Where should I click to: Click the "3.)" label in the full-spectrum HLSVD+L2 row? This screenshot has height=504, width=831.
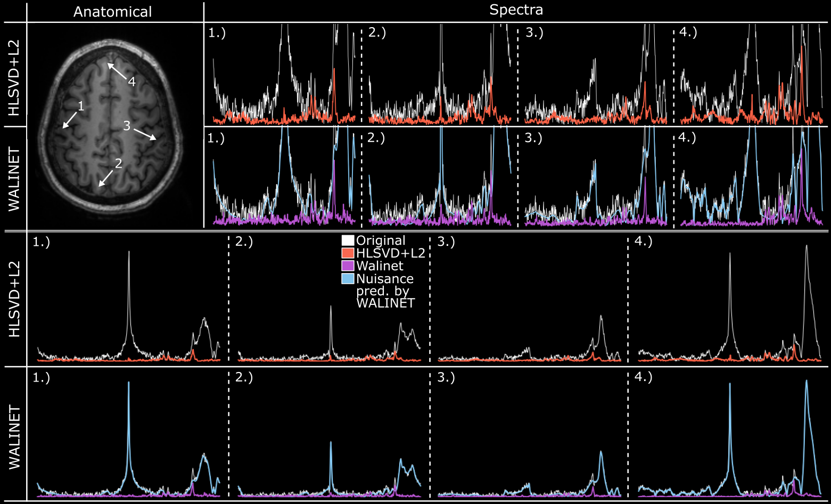(x=446, y=242)
